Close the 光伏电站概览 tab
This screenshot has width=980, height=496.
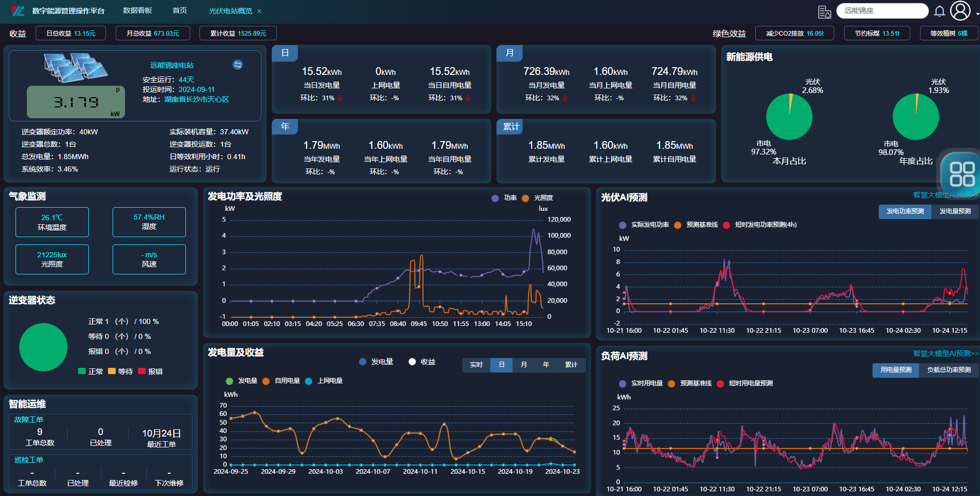tap(259, 11)
